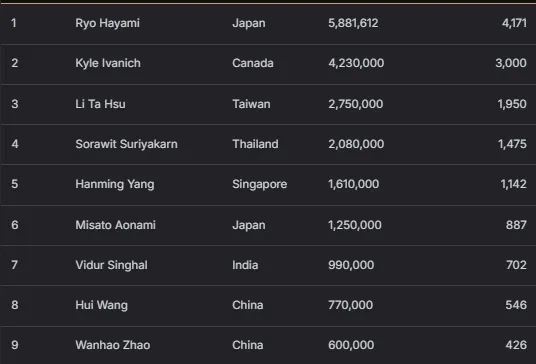The width and height of the screenshot is (536, 364).
Task: Choose Vidur Singhal's row name
Action: point(111,265)
